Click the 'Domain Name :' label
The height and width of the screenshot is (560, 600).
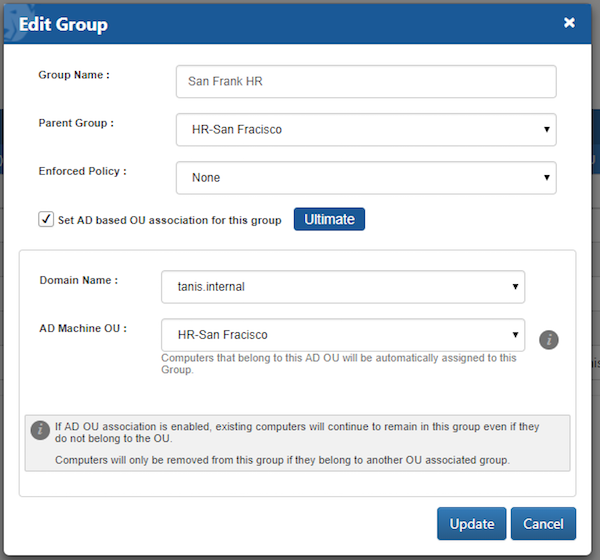pos(78,280)
